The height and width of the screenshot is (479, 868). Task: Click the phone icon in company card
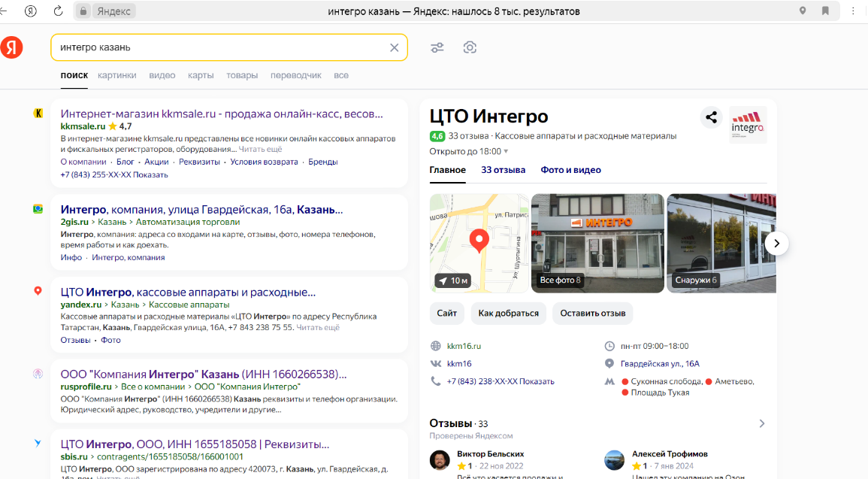[436, 381]
